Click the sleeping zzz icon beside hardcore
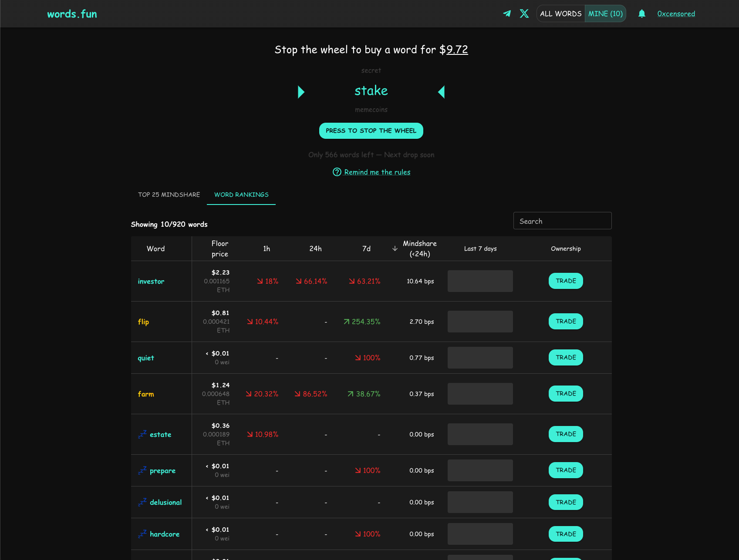The width and height of the screenshot is (739, 560). point(142,534)
